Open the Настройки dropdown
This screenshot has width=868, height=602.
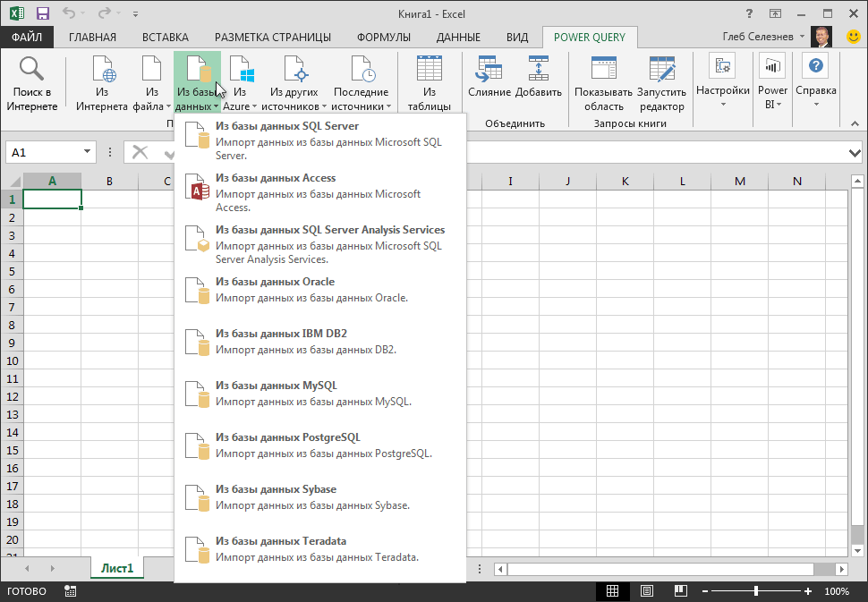click(x=722, y=82)
